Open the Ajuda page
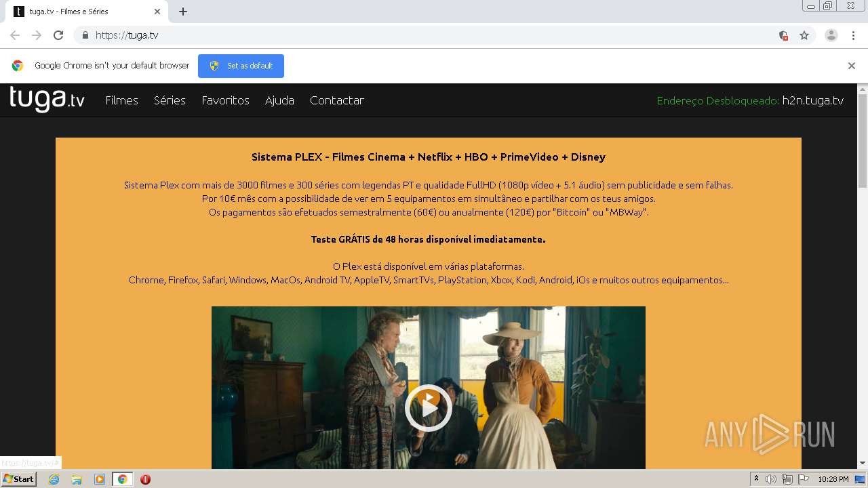868x488 pixels. click(x=279, y=100)
